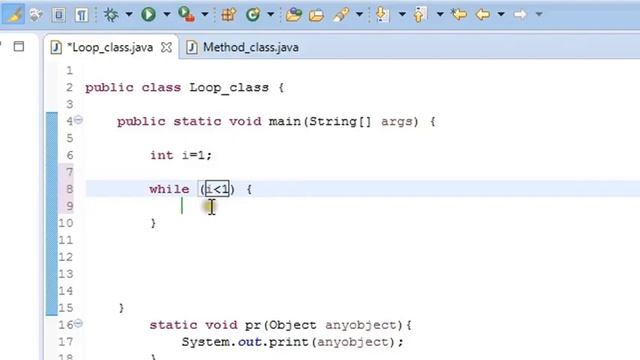Screen dimensions: 640x360
Task: Click 'System.out.print(anyobject);' line
Action: [x=292, y=342]
